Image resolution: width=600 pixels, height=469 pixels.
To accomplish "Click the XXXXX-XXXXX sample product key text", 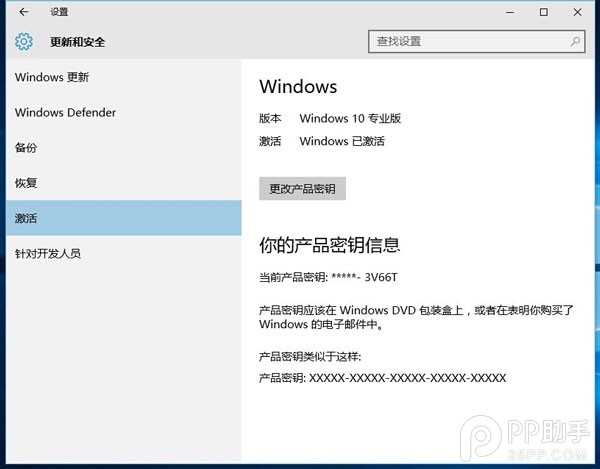I will click(x=408, y=378).
